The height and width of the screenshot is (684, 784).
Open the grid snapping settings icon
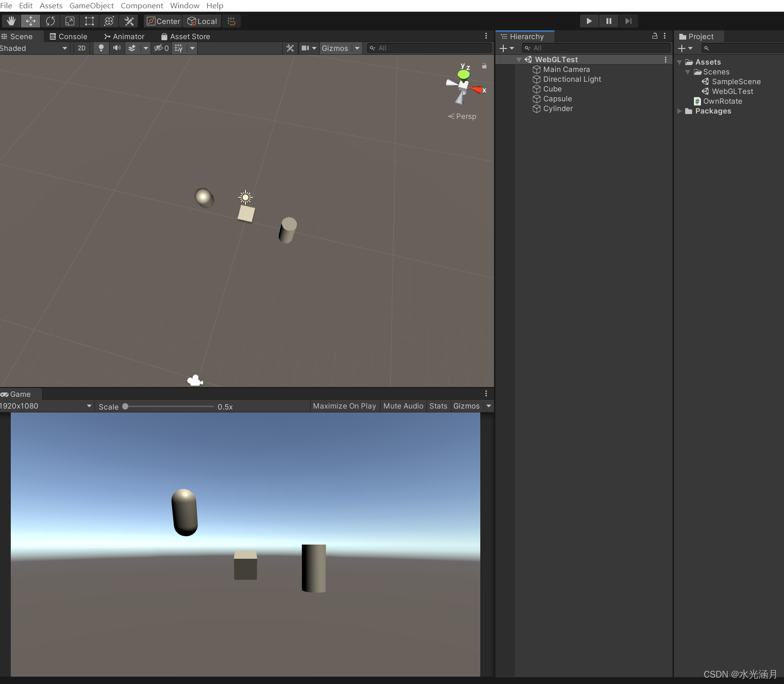(231, 21)
